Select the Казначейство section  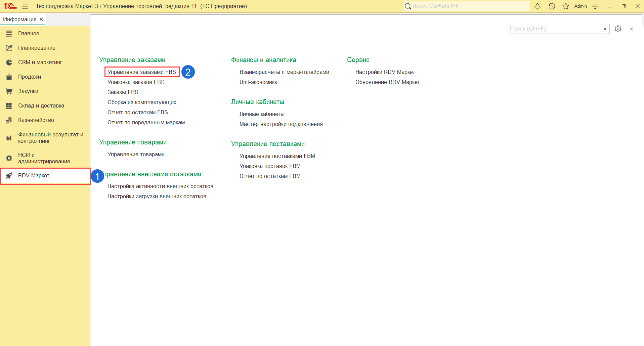click(36, 120)
